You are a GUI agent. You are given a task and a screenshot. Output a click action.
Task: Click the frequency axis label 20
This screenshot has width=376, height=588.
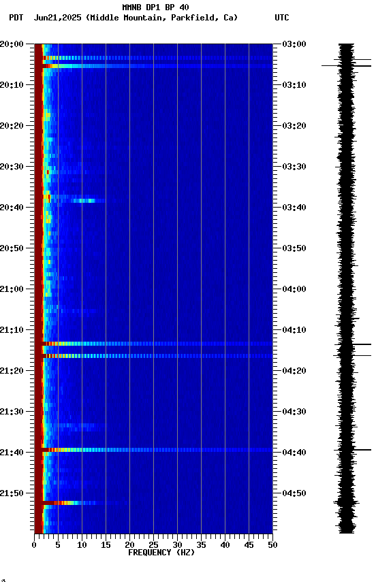[x=129, y=545]
